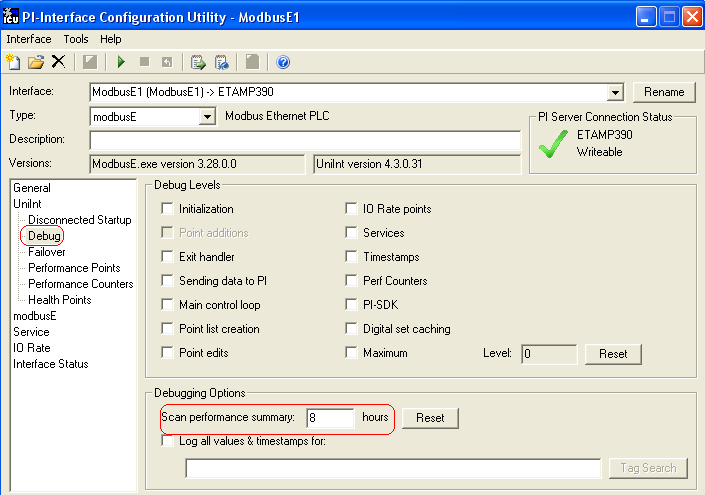
Task: Select Interface Status in the tree
Action: click(x=51, y=364)
